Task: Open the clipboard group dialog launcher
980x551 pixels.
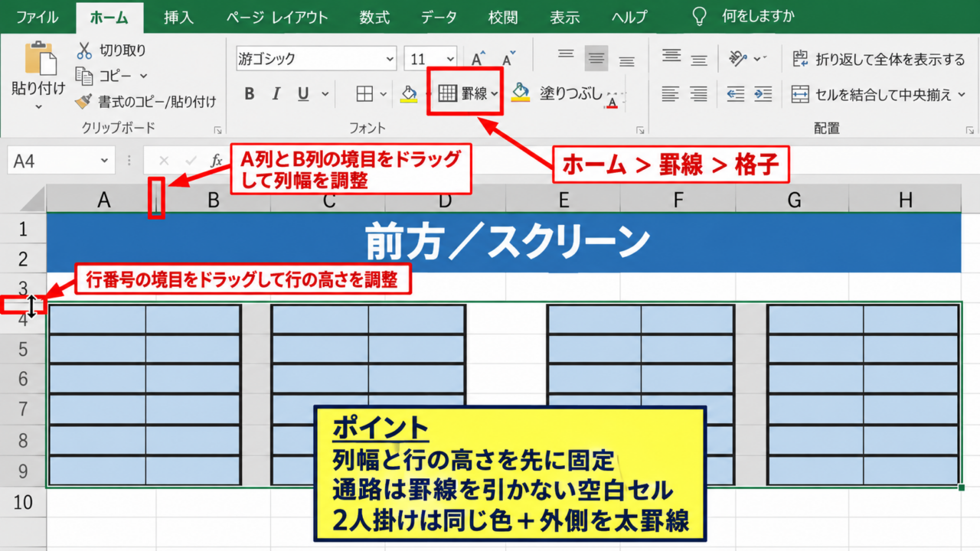Action: [217, 130]
